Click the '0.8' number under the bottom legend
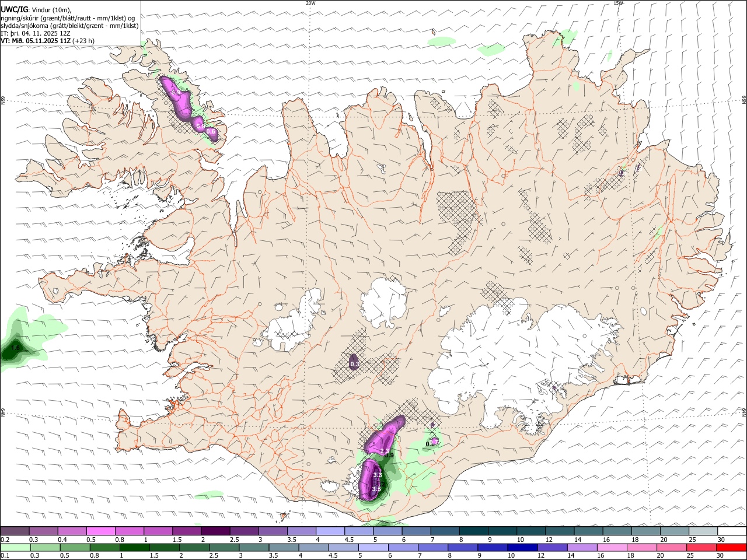747x560 pixels. tap(95, 556)
